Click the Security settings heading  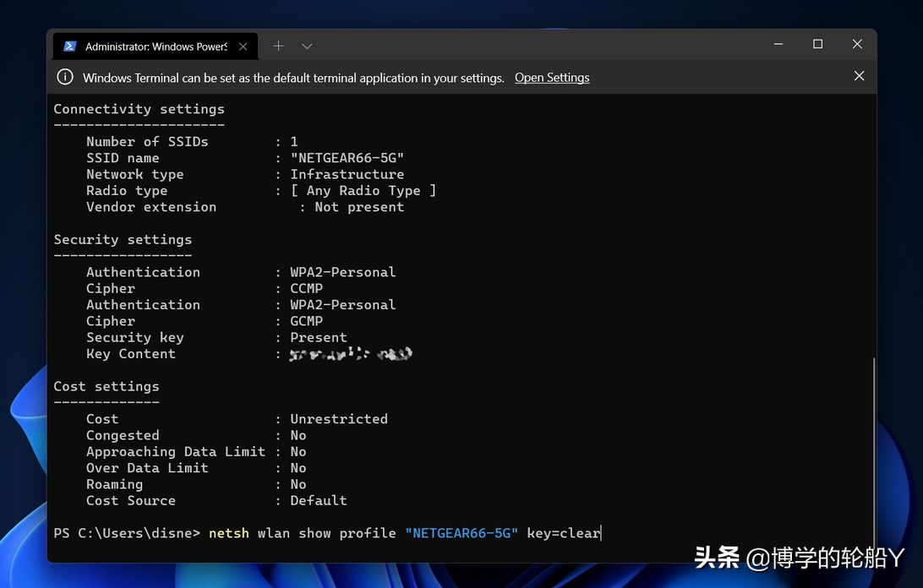123,240
